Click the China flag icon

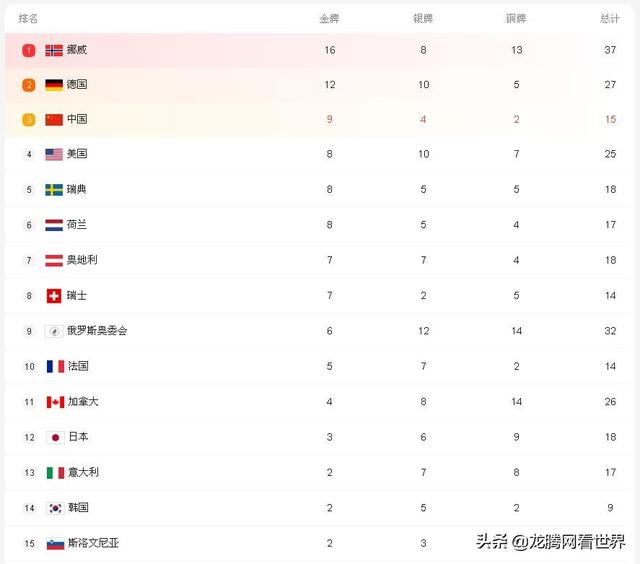click(54, 120)
